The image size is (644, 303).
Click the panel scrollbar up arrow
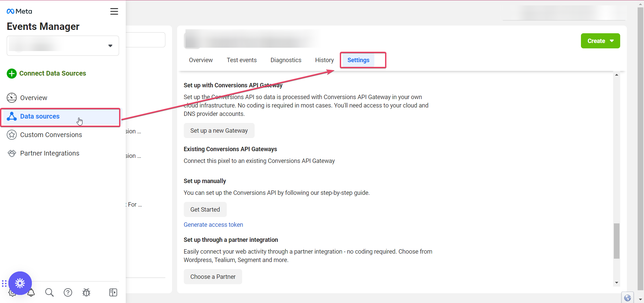[616, 75]
